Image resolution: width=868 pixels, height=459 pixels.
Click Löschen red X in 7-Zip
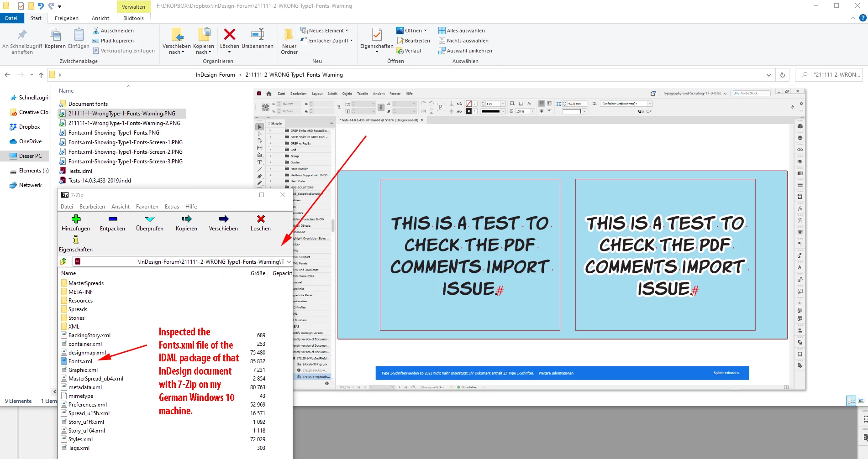pos(261,219)
